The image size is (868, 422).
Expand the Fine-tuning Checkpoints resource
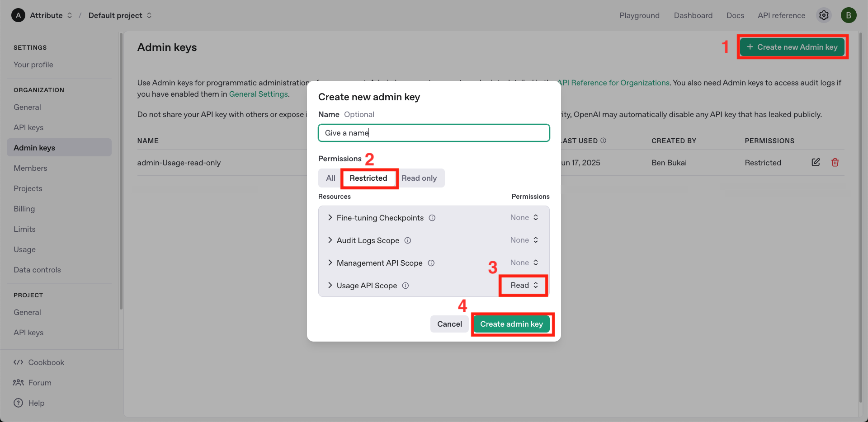pos(330,218)
